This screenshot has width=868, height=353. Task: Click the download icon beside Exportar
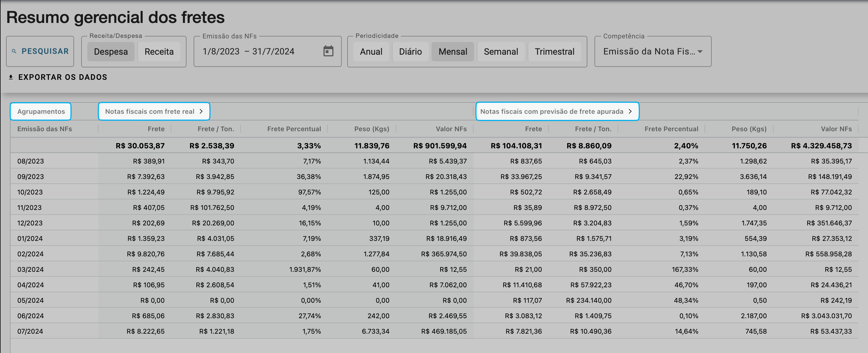tap(11, 77)
